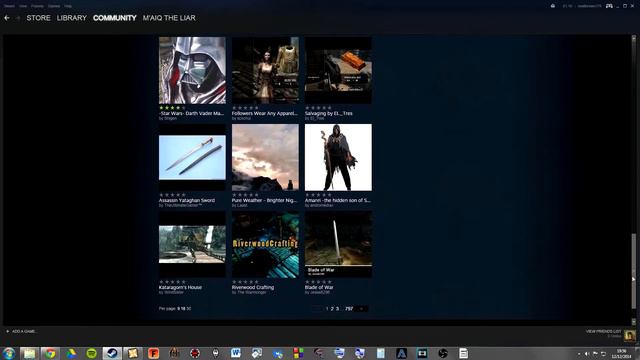This screenshot has width=640, height=360.
Task: Open the Followers Wear Any Apparel thumbnail
Action: [x=265, y=70]
